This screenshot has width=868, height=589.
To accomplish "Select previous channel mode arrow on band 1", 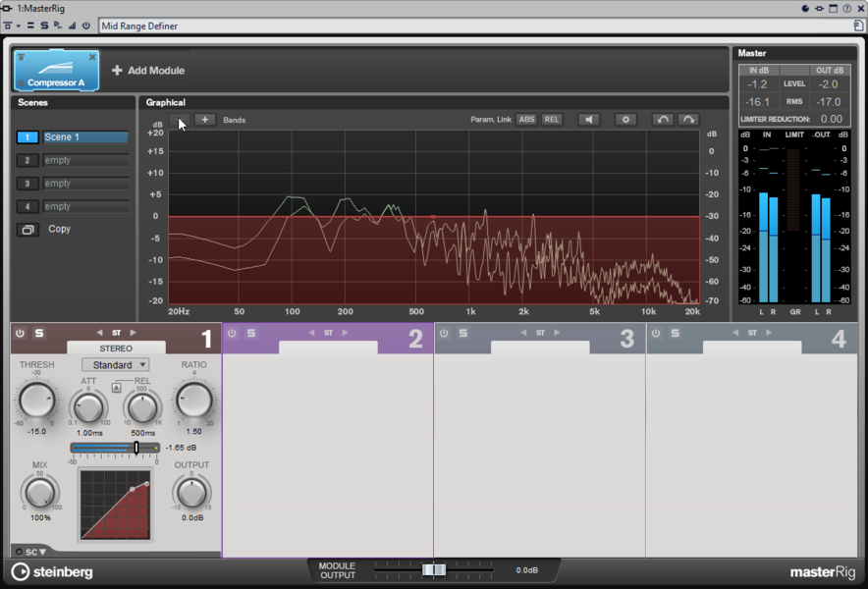I will pyautogui.click(x=99, y=333).
